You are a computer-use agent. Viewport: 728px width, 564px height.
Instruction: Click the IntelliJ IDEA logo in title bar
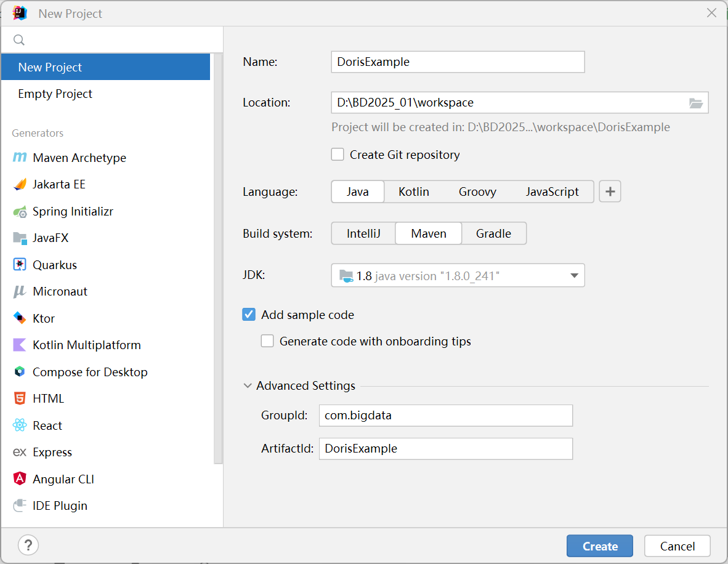click(20, 13)
